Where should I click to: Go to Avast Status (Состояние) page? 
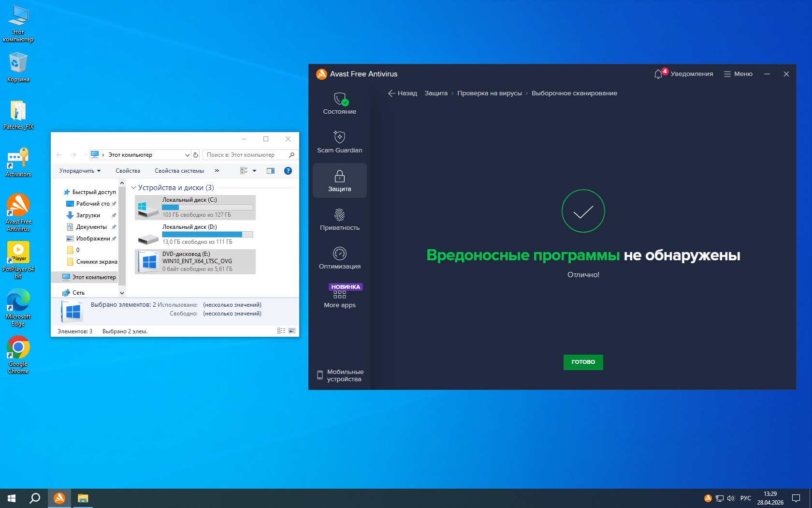point(339,104)
